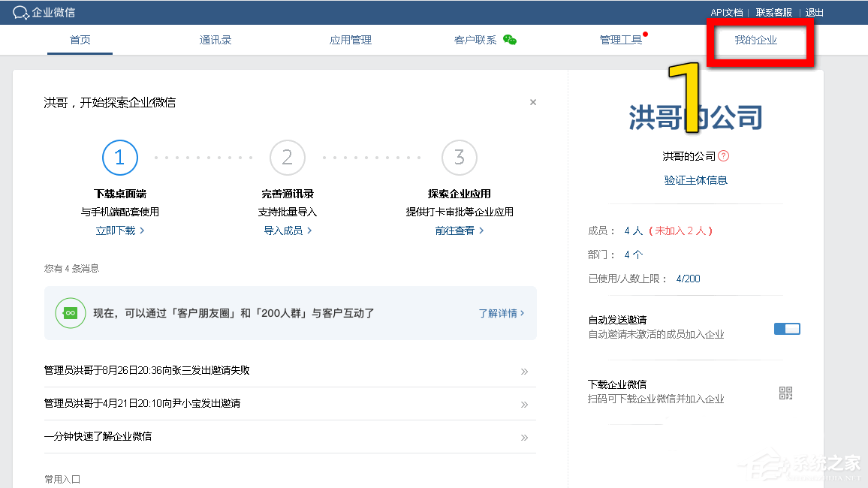This screenshot has width=868, height=488.
Task: Switch to the 通讯录 tab
Action: click(215, 40)
